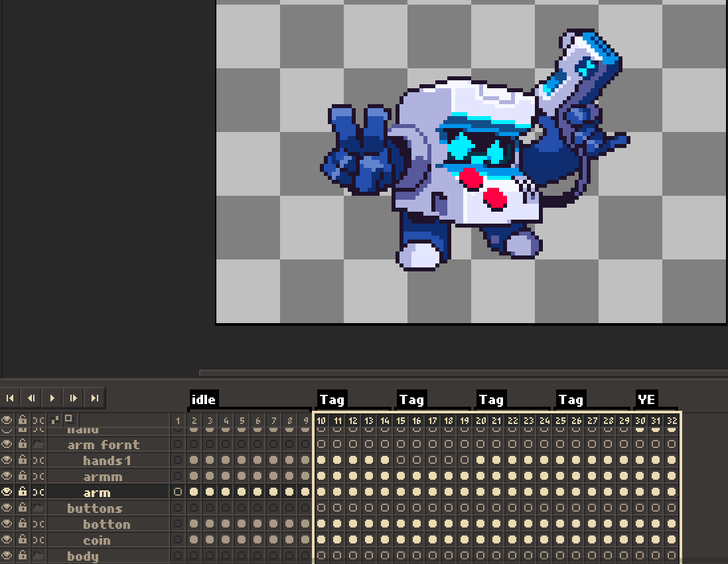Select the arm layer name

[97, 492]
